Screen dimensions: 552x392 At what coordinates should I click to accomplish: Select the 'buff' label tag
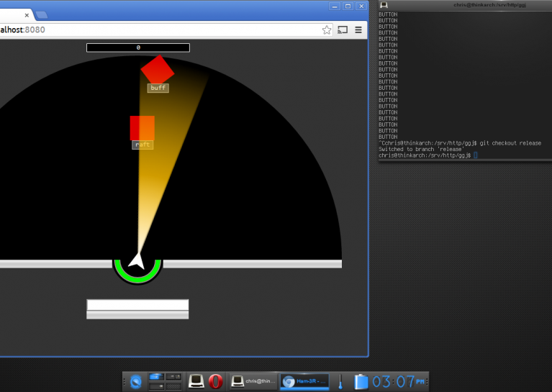click(x=158, y=88)
